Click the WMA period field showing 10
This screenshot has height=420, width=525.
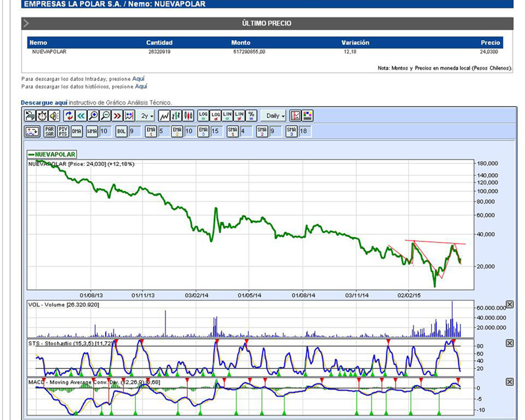point(104,131)
